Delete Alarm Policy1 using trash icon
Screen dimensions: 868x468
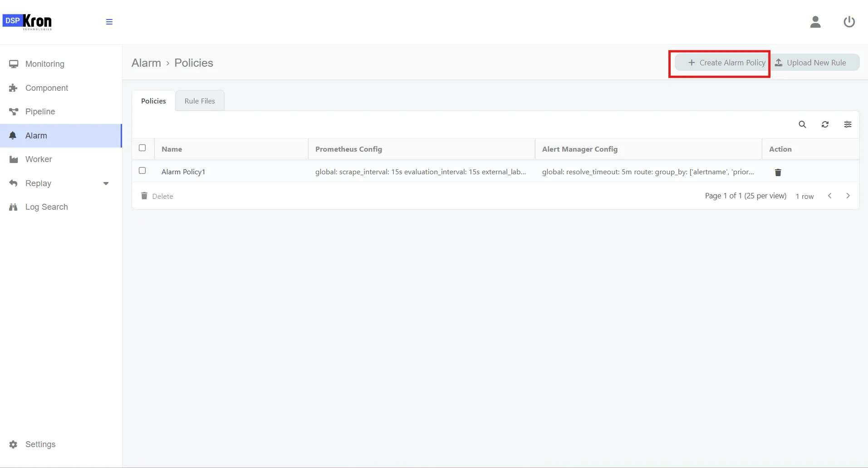tap(778, 172)
